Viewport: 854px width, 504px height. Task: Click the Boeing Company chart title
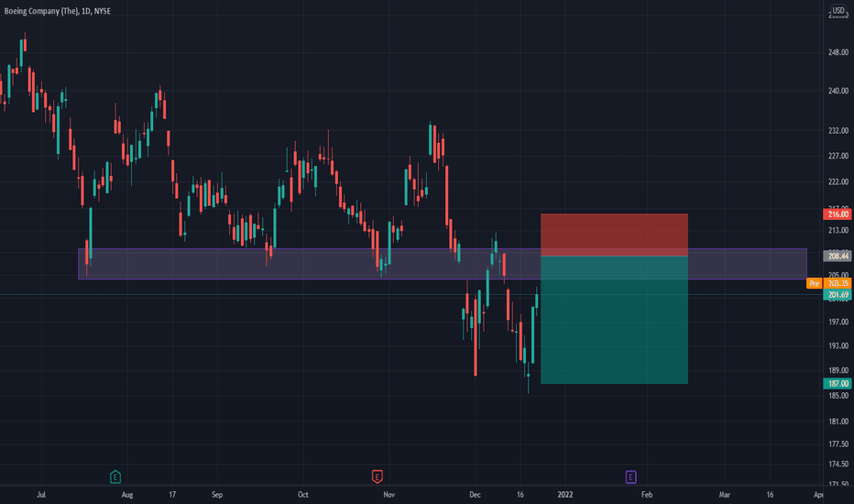pos(57,11)
